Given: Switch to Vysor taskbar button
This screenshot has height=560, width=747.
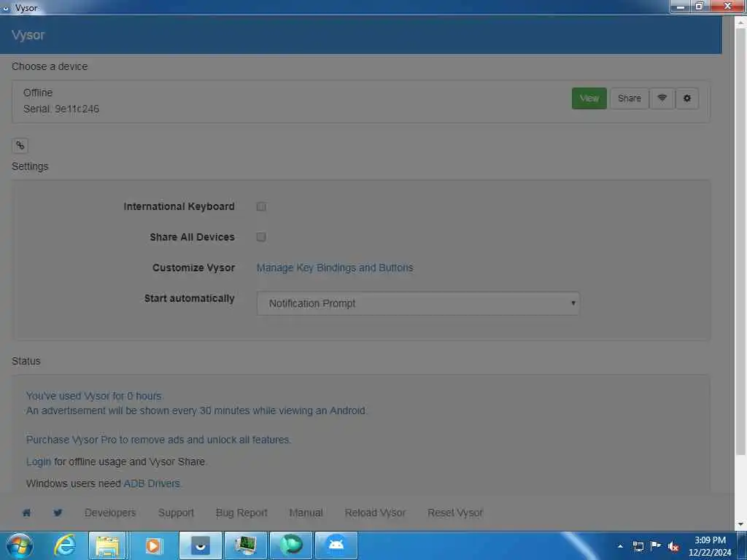Looking at the screenshot, I should (x=201, y=545).
